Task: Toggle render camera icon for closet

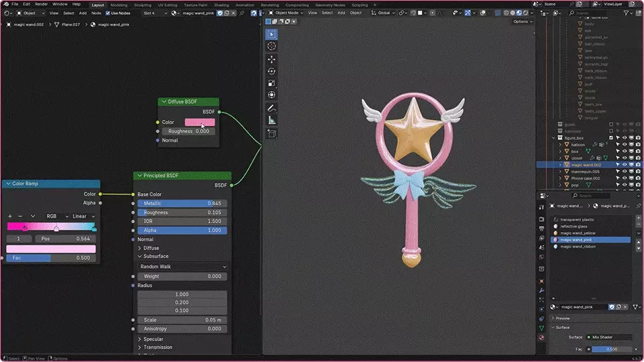Action: pyautogui.click(x=638, y=158)
